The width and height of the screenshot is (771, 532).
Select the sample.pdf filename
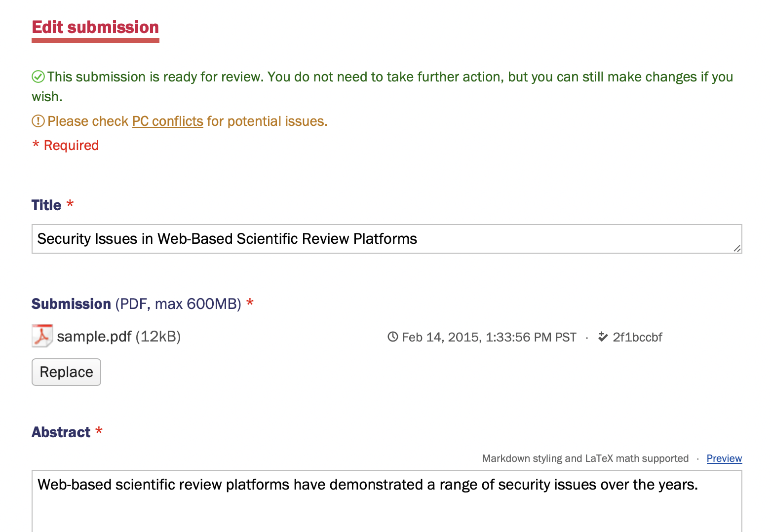pos(94,336)
